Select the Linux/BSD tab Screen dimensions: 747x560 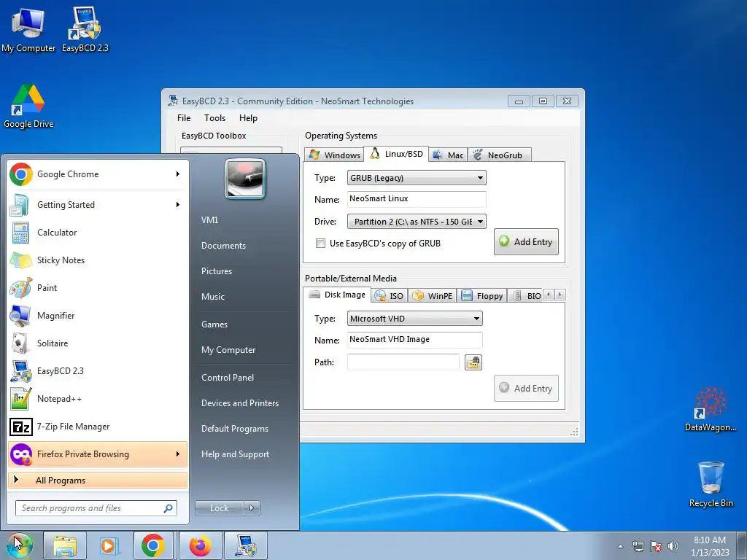[396, 154]
